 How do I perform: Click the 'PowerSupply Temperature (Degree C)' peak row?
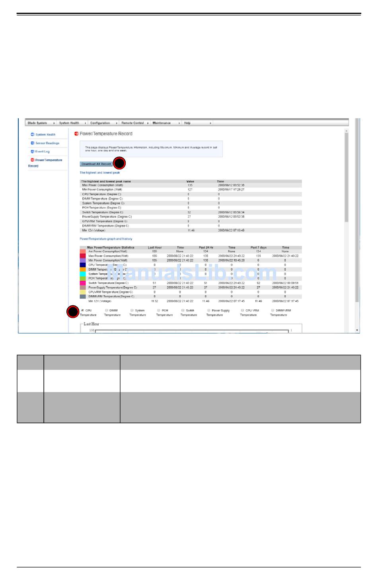[191, 217]
